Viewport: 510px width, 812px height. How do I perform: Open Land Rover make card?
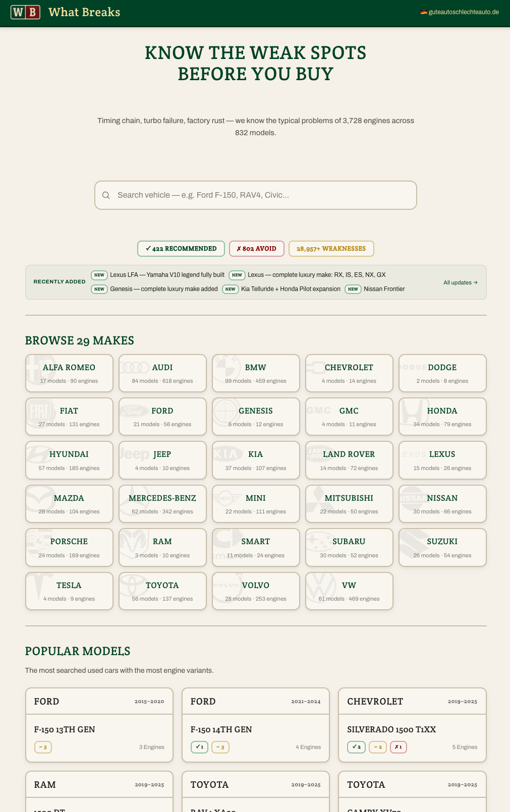349,460
